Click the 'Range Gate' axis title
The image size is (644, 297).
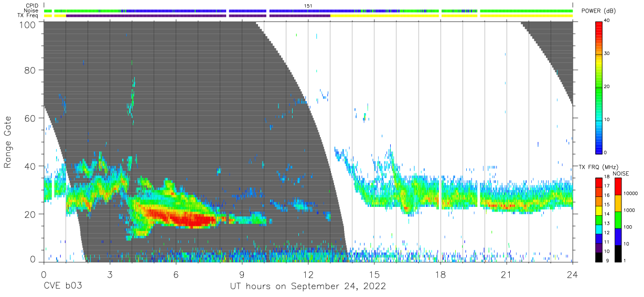click(x=8, y=142)
